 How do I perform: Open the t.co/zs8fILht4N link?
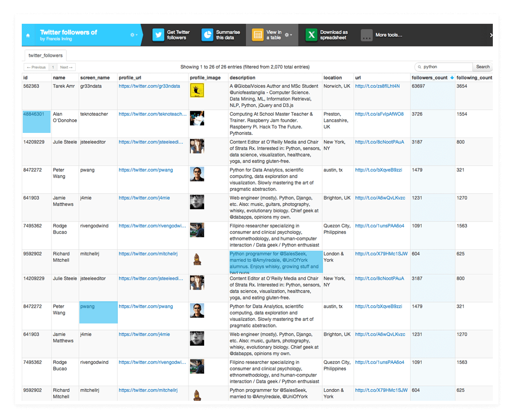point(377,86)
